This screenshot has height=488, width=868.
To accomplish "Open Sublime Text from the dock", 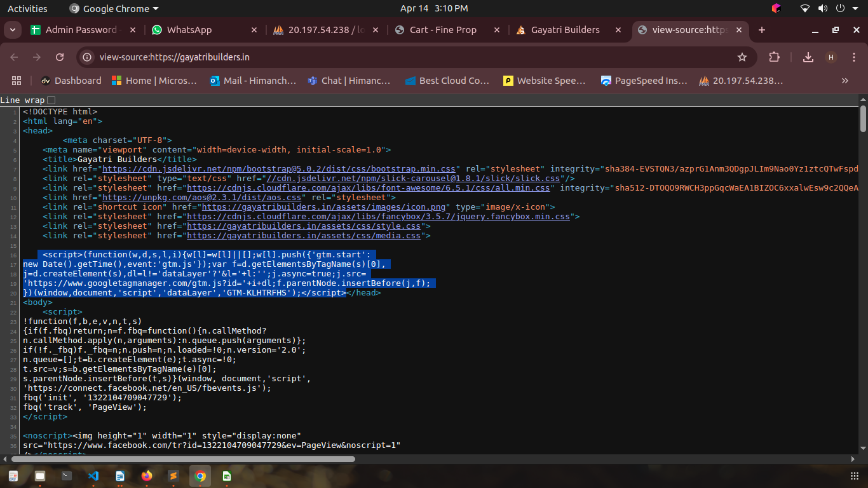I will 173,475.
